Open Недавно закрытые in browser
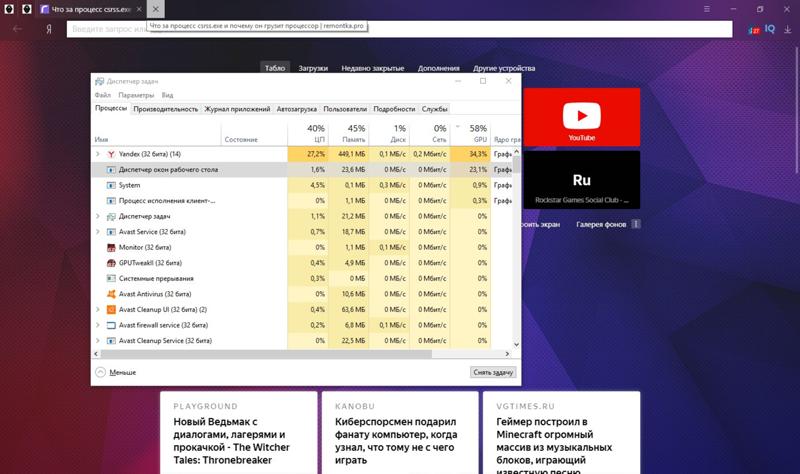Image resolution: width=800 pixels, height=474 pixels. coord(372,68)
